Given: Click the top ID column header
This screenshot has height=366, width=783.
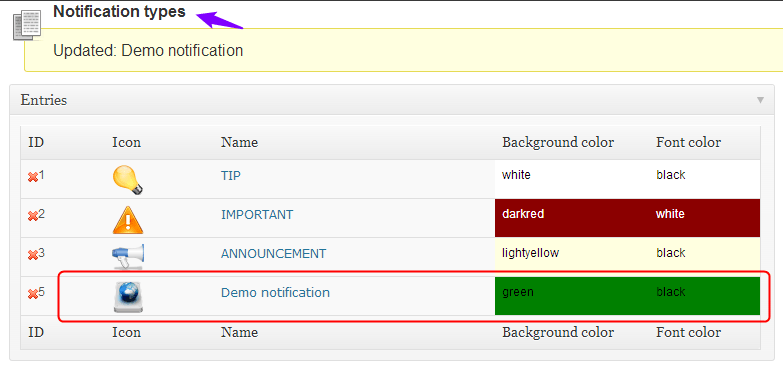Looking at the screenshot, I should [36, 142].
